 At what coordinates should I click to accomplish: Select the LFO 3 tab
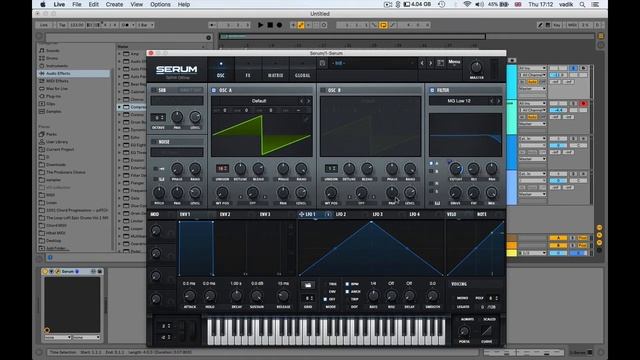pyautogui.click(x=378, y=214)
